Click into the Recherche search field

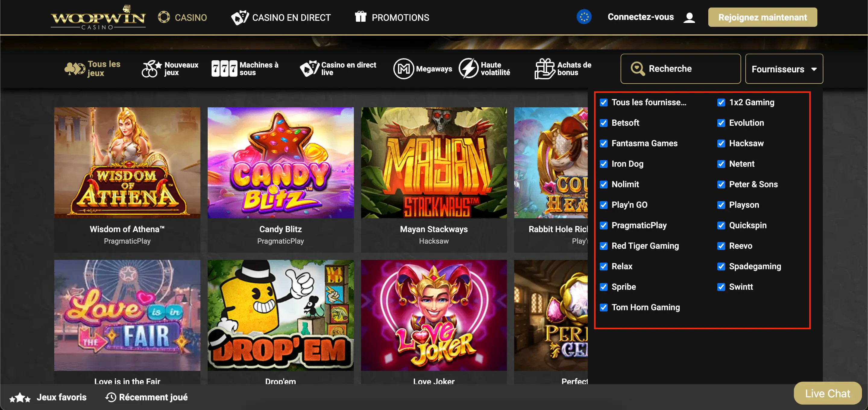click(681, 69)
